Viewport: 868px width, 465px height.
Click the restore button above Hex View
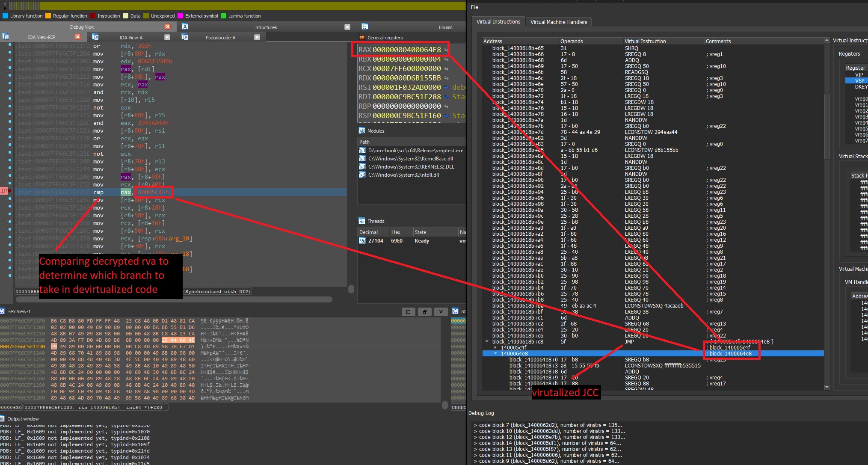click(424, 311)
